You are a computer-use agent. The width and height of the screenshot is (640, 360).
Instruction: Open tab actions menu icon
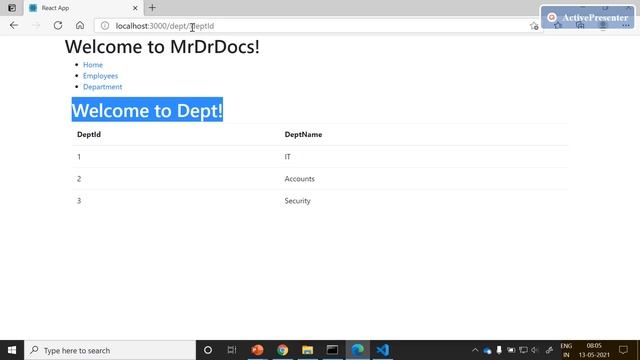point(12,8)
